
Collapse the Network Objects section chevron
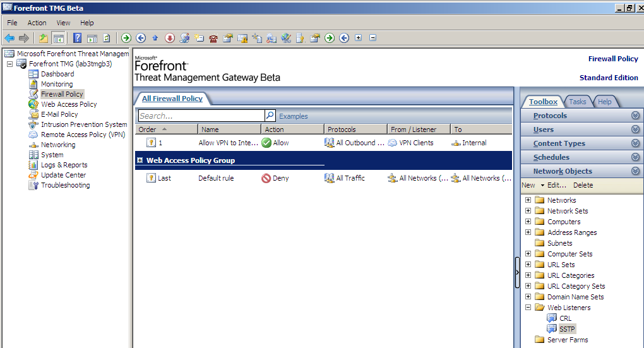coord(635,171)
